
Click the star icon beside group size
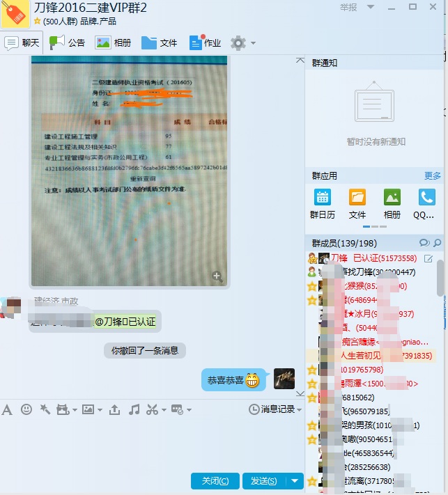point(38,21)
